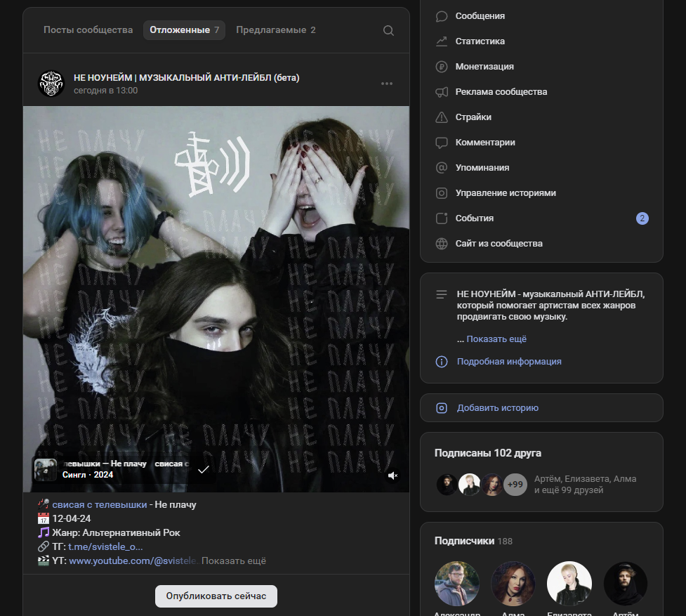Click the checkmark on the audio overlay
This screenshot has width=686, height=616.
point(204,470)
